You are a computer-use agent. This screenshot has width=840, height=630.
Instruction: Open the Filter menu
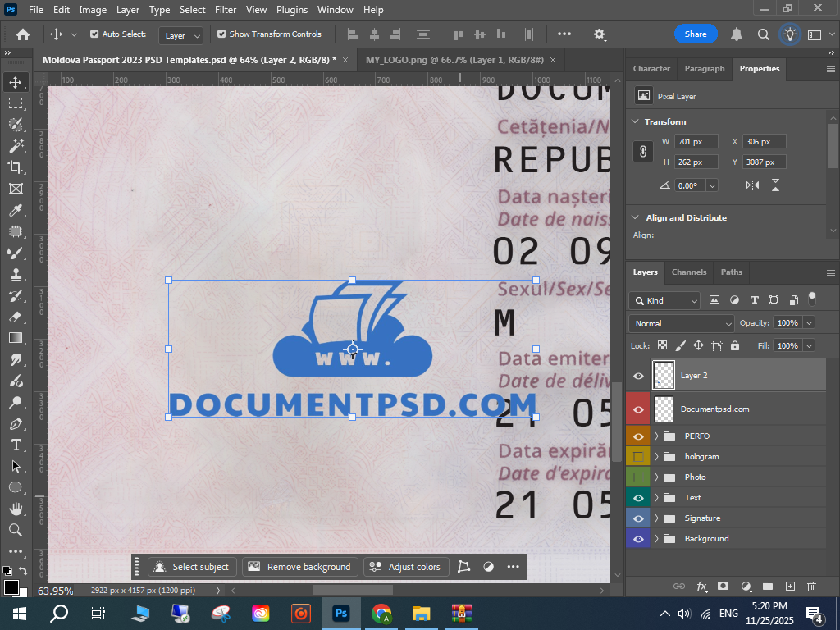point(225,10)
